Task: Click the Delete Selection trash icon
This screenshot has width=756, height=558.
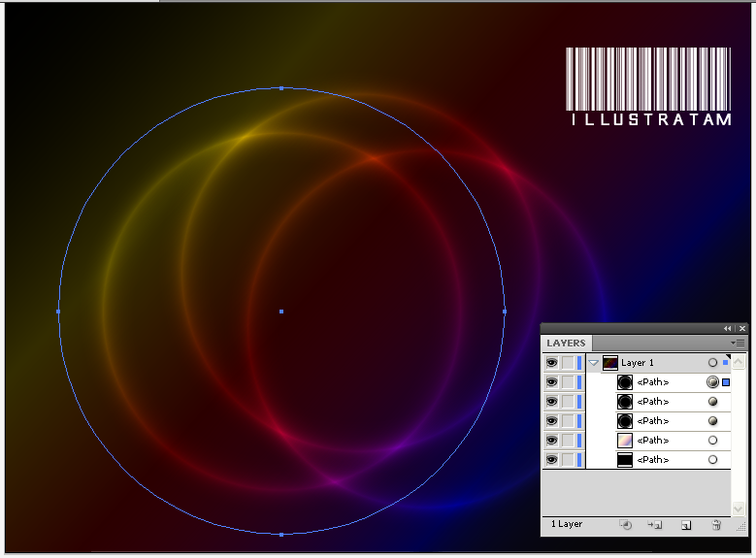Action: click(x=716, y=525)
